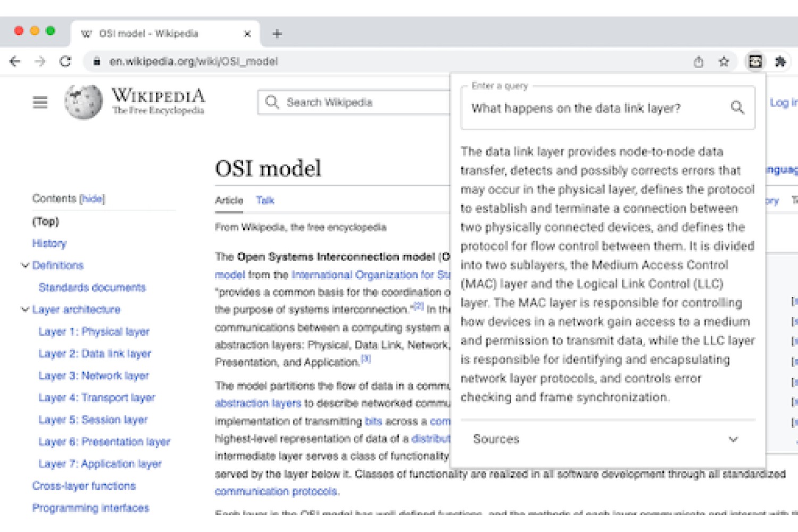Screen dimensions: 798x532
Task: Expand the Sources section chevron
Action: click(733, 439)
